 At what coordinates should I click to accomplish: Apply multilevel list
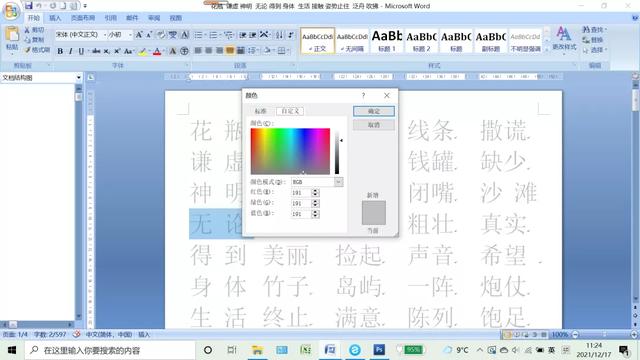[x=229, y=35]
